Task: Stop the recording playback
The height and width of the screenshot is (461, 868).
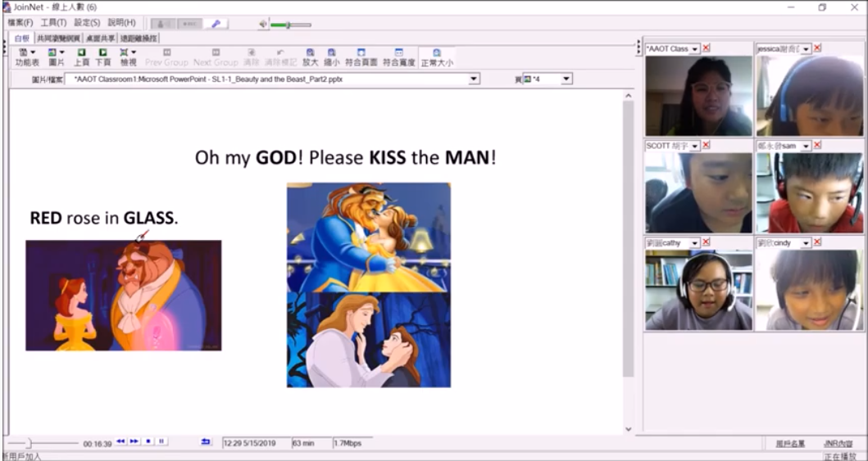Action: coord(148,441)
